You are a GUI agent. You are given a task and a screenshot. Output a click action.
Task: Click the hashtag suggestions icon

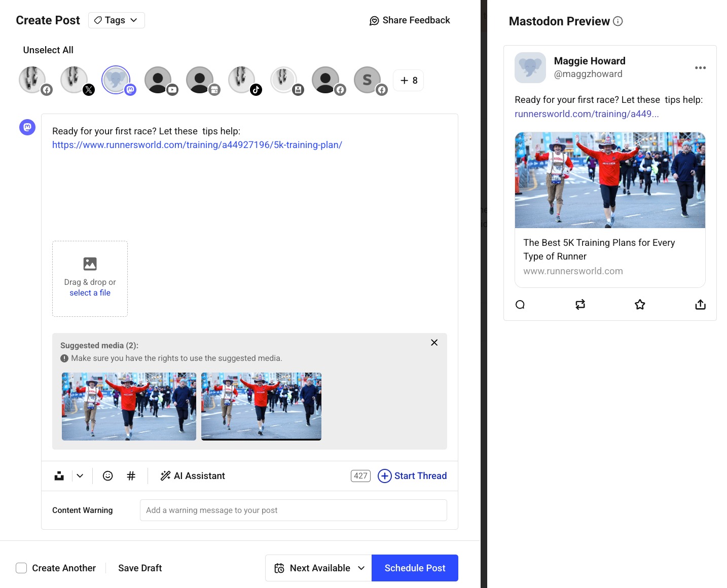pyautogui.click(x=131, y=476)
